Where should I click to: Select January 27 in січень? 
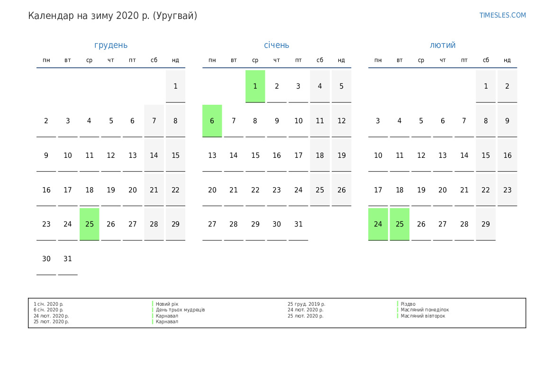(x=212, y=224)
